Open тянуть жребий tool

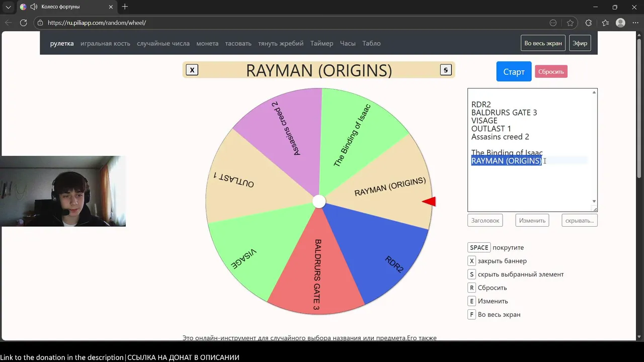281,43
